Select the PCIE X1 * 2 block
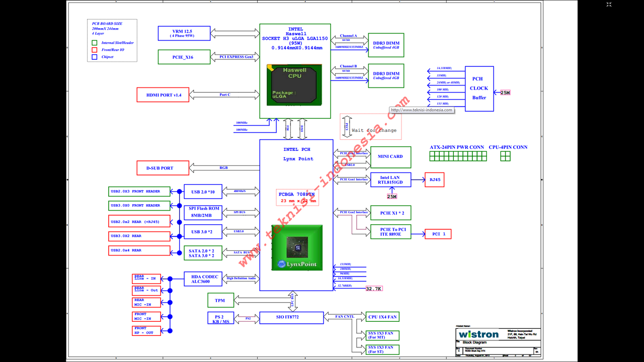Viewport: 644px width, 362px height. pyautogui.click(x=390, y=213)
